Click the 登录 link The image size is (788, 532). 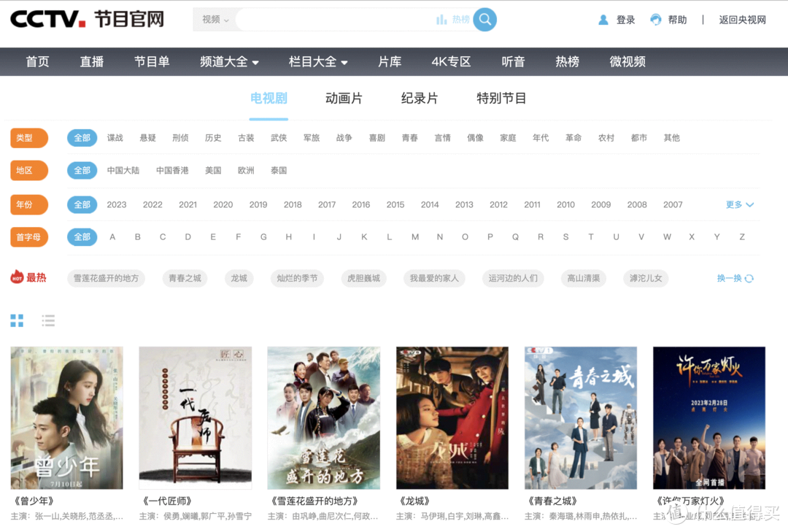pyautogui.click(x=626, y=20)
